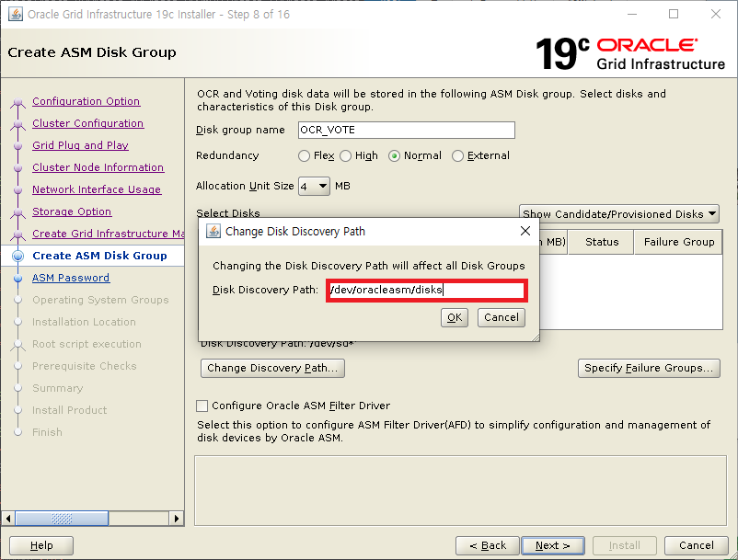Click left arrow of sidebar horizontal scrollbar
738x560 pixels.
click(8, 519)
